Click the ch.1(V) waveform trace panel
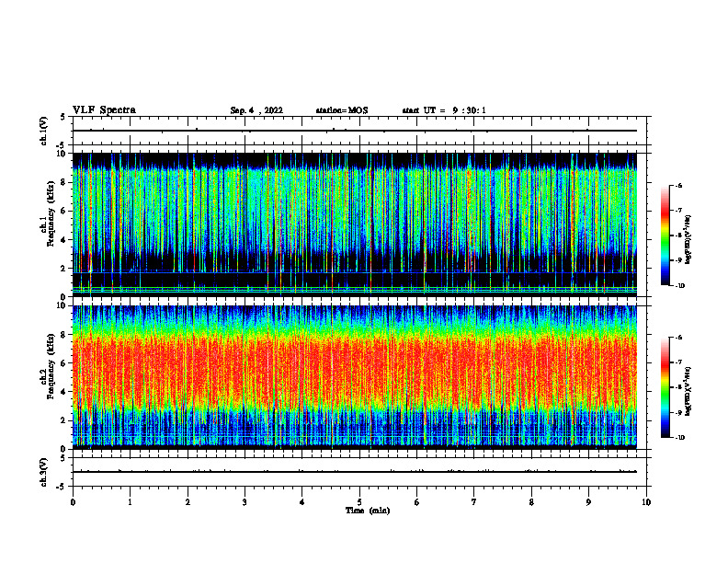Image resolution: width=728 pixels, height=563 pixels. [359, 131]
